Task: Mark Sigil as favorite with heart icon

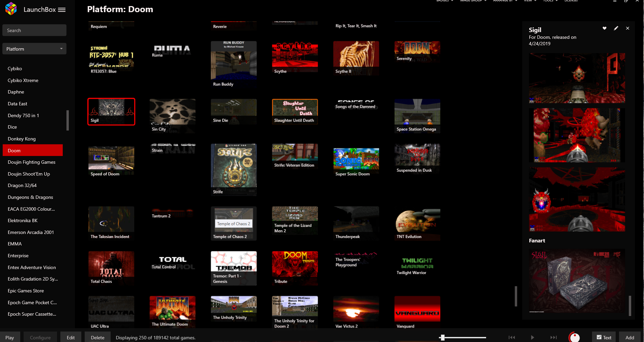Action: [x=605, y=28]
